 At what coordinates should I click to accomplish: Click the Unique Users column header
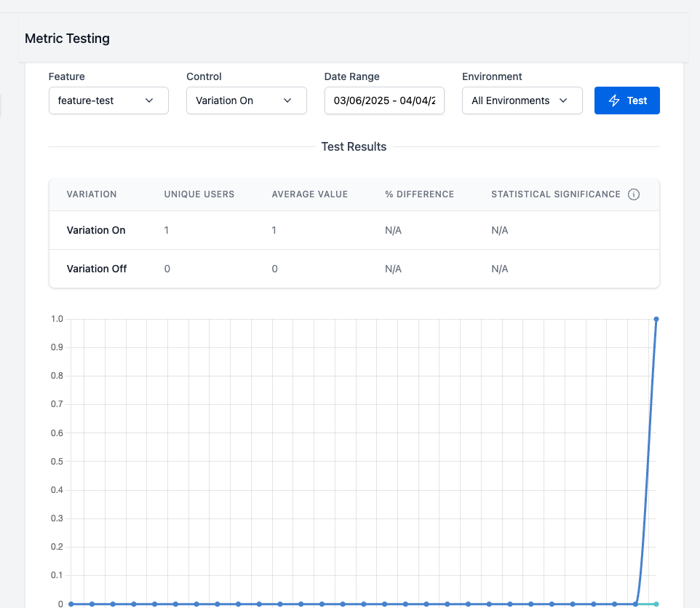(199, 194)
